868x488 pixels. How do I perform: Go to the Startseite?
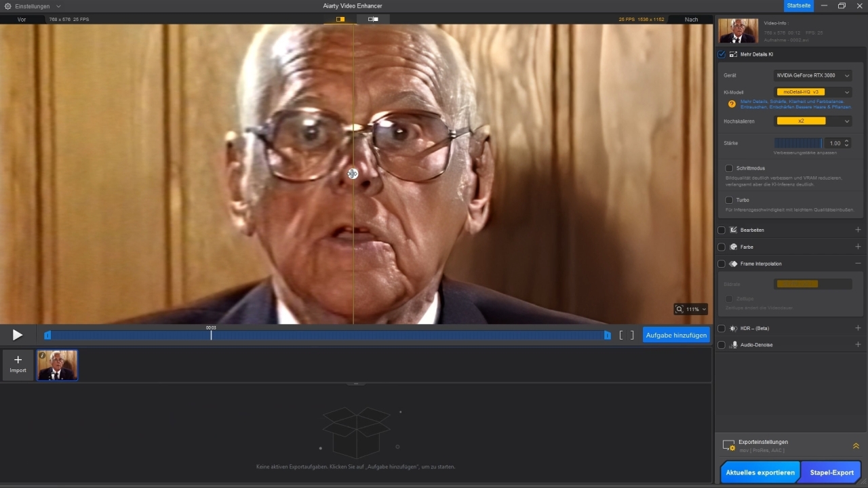tap(798, 5)
